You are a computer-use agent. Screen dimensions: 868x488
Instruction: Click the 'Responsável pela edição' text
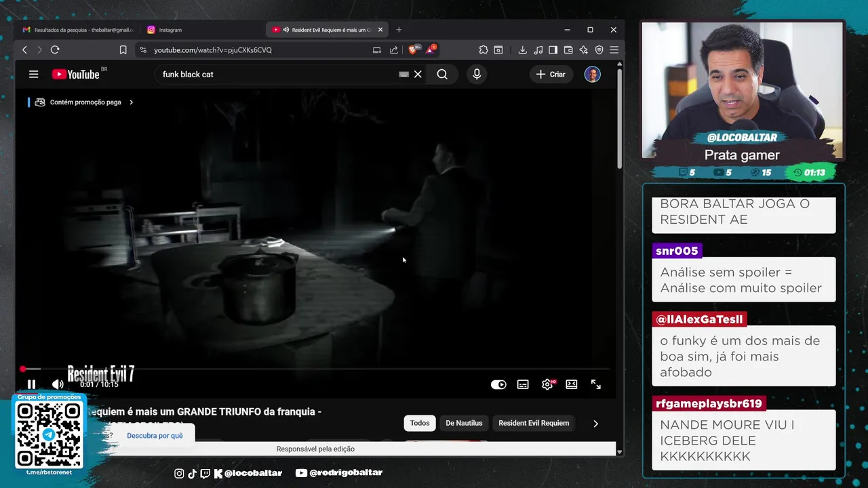pyautogui.click(x=315, y=449)
